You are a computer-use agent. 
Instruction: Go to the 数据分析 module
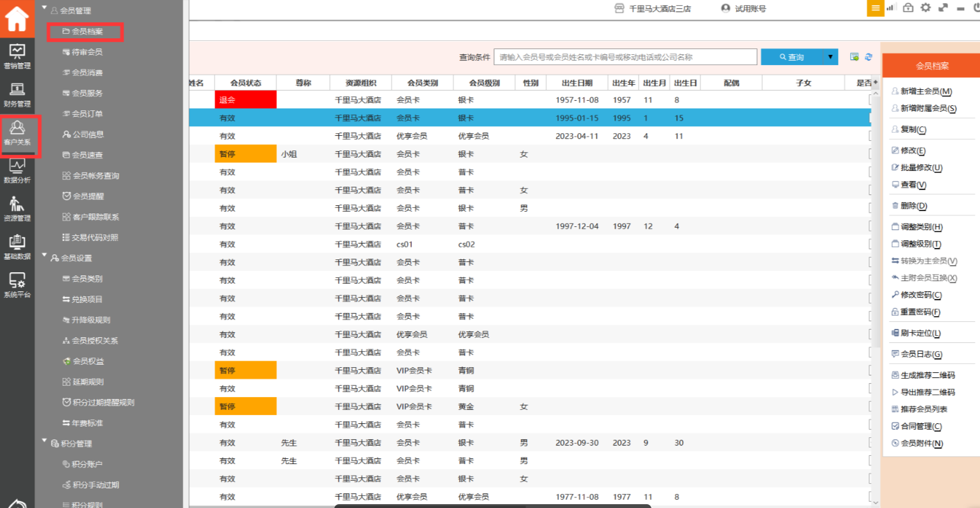(x=17, y=171)
